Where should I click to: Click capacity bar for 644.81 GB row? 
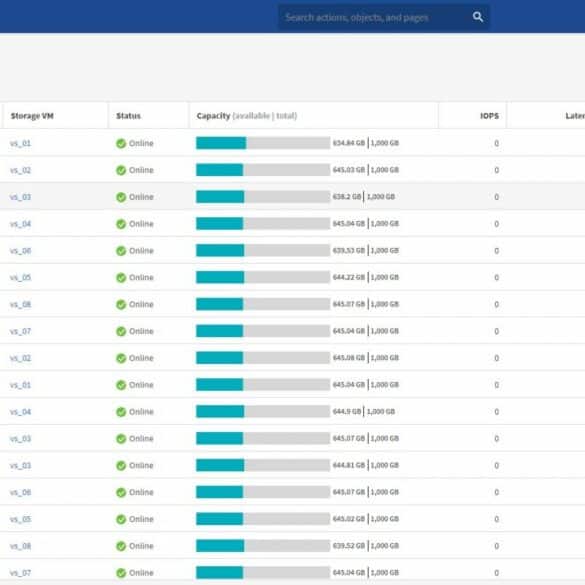263,465
